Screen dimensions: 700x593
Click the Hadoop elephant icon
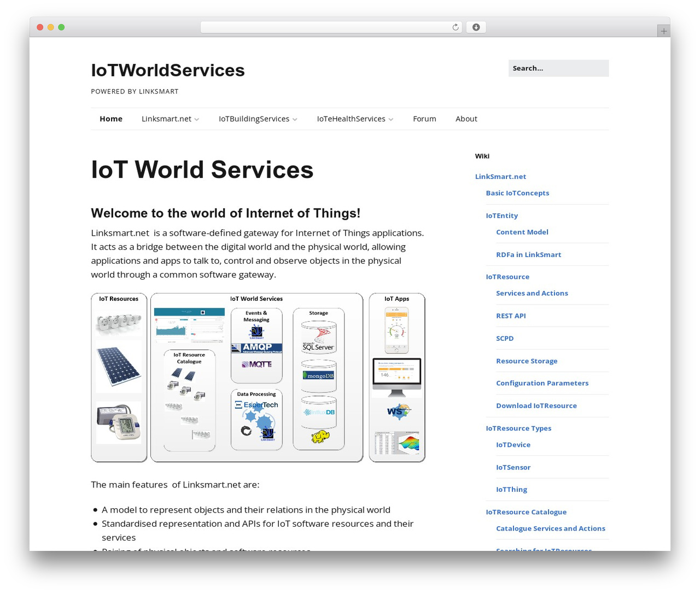[320, 437]
